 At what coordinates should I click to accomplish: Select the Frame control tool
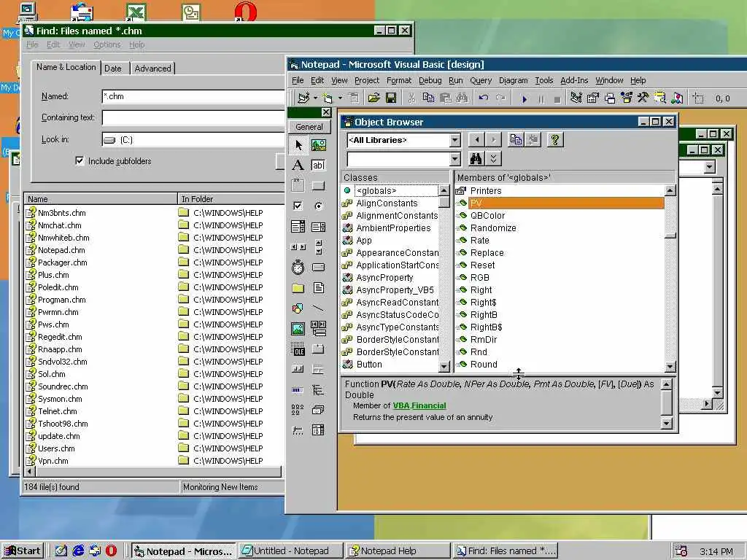(298, 185)
